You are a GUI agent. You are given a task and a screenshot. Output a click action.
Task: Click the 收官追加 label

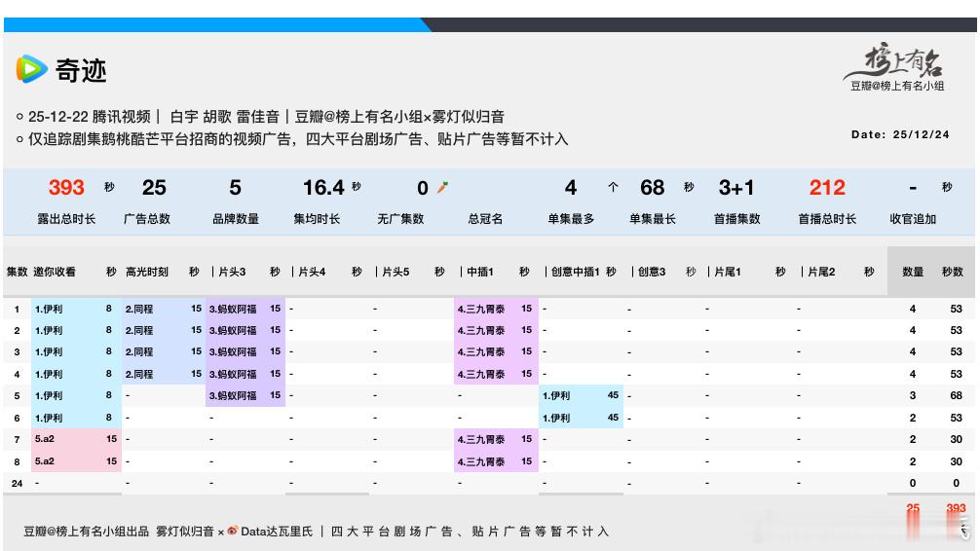click(x=913, y=219)
